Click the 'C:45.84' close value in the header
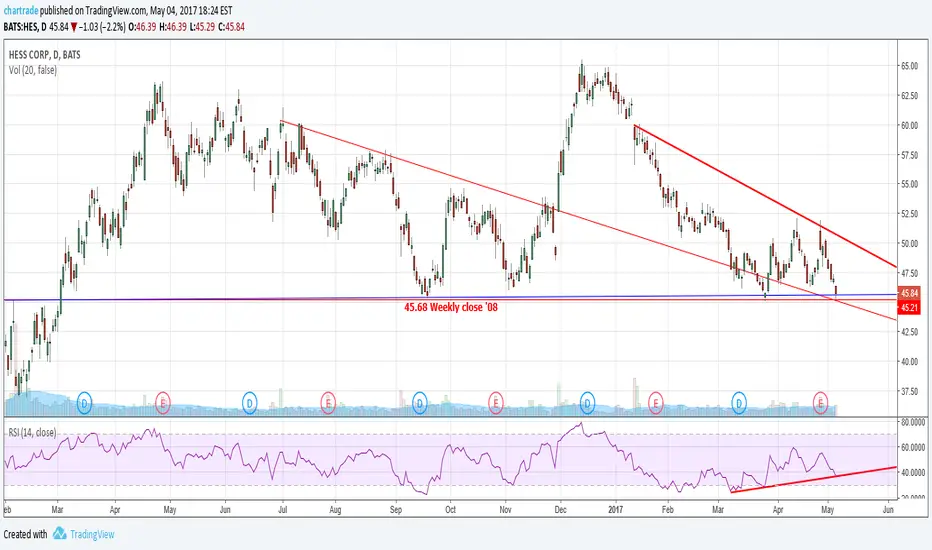The width and height of the screenshot is (932, 550). click(x=231, y=27)
